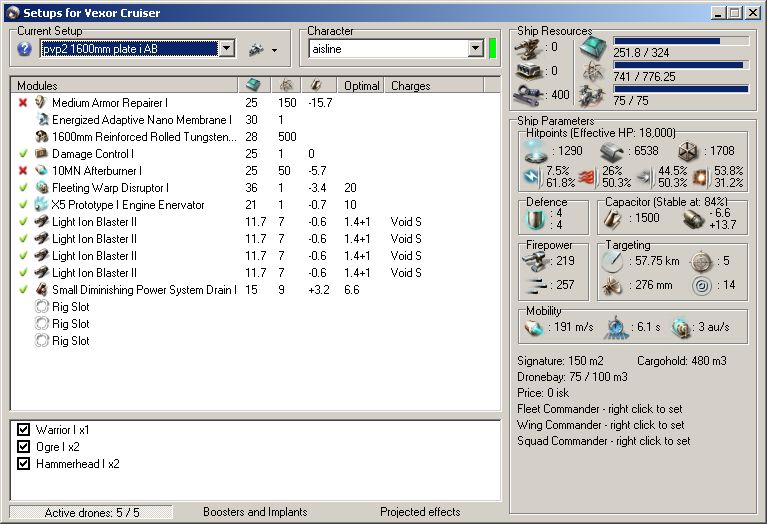Click Cargohold: 480 m3 text

point(681,361)
